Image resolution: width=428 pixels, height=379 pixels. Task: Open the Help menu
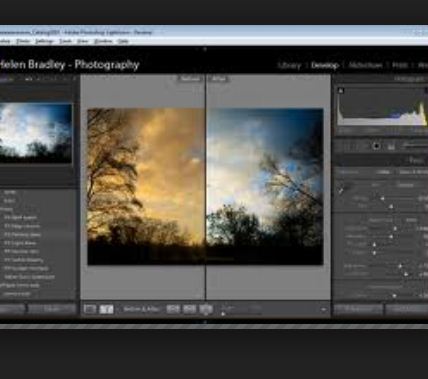(x=123, y=41)
